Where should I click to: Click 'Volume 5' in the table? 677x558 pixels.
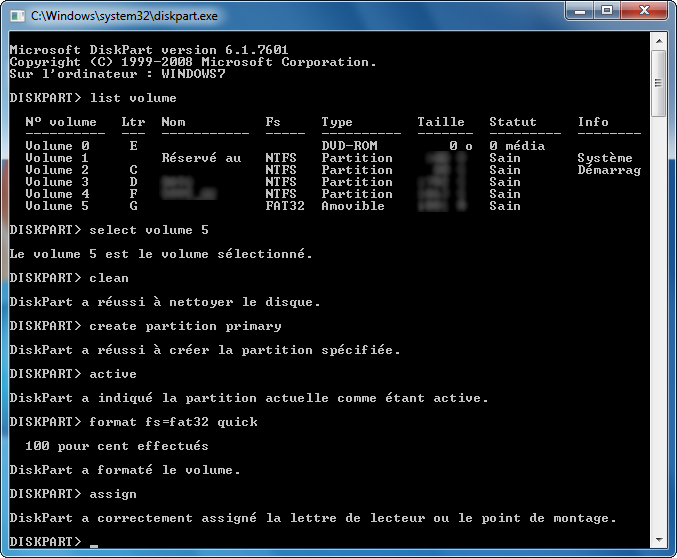click(57, 206)
